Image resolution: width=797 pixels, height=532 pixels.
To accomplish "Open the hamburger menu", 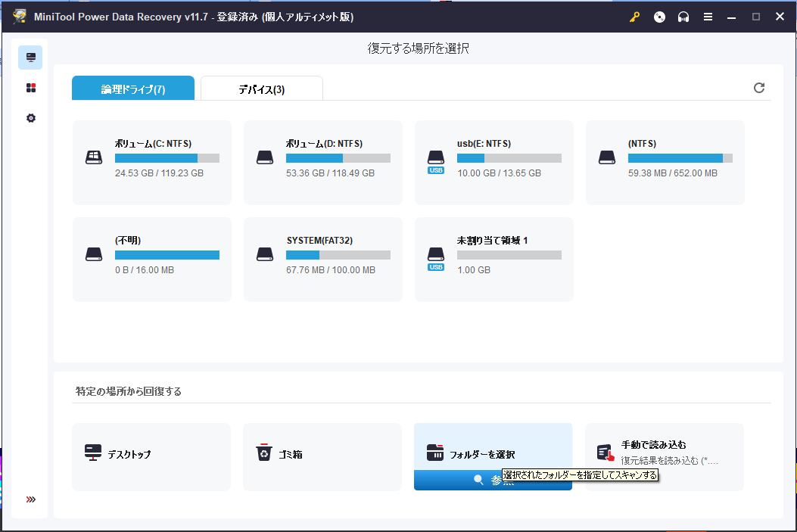I will pos(708,17).
